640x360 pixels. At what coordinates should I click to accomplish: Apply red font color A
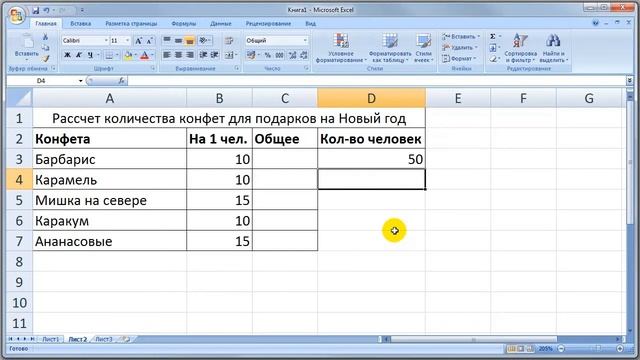(x=144, y=55)
